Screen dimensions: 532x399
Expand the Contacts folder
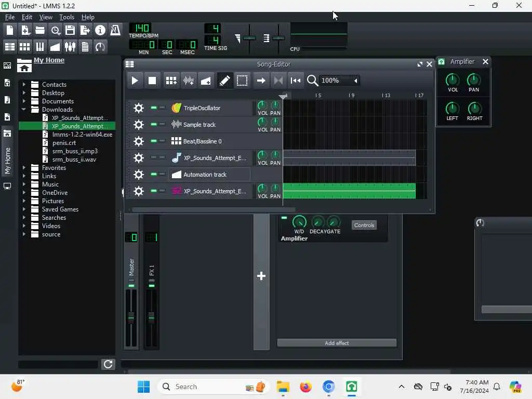click(x=24, y=84)
